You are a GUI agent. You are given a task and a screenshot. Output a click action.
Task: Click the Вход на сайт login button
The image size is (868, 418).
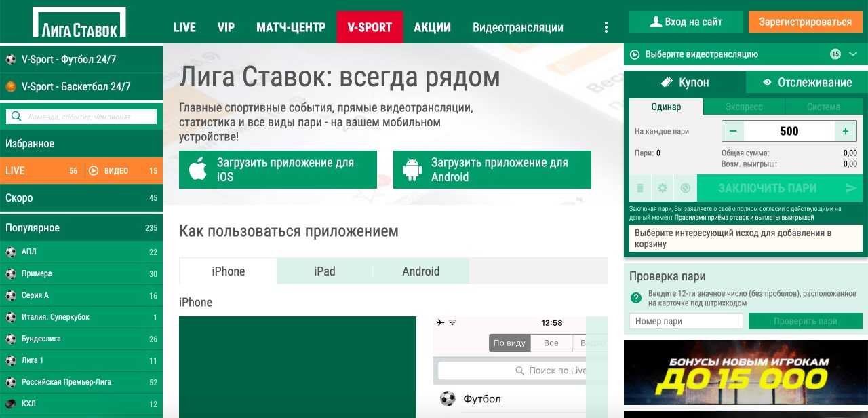[x=686, y=22]
